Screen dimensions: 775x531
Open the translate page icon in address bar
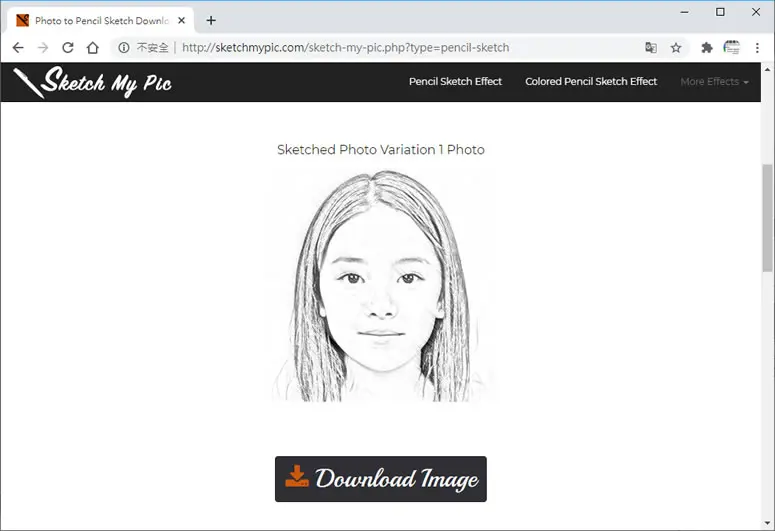click(651, 47)
